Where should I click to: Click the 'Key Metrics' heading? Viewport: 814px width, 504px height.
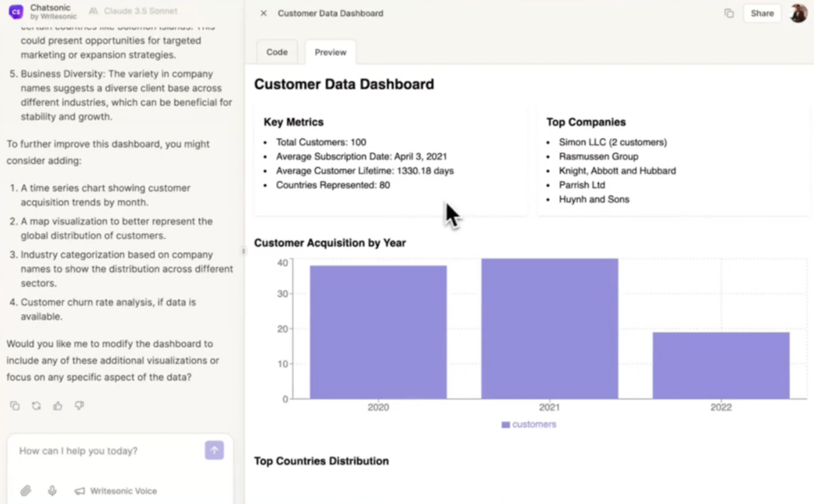293,122
